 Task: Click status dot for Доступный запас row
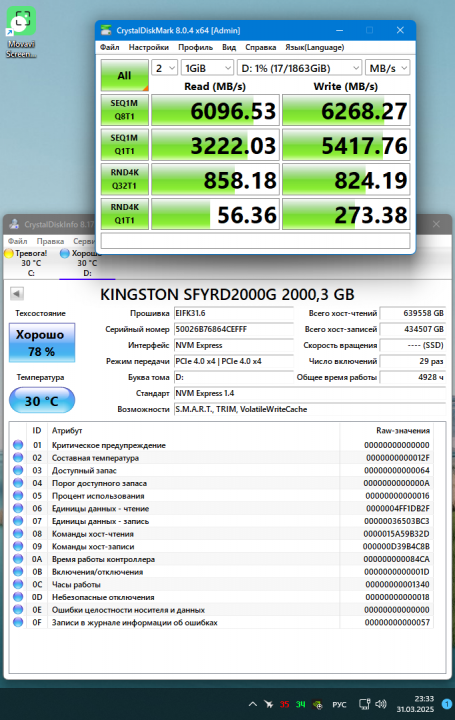18,470
